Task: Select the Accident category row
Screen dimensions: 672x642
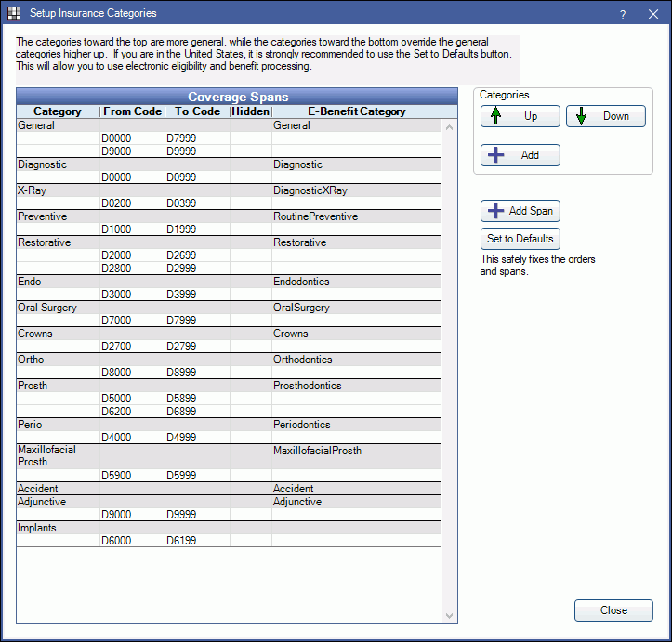Action: [x=229, y=489]
